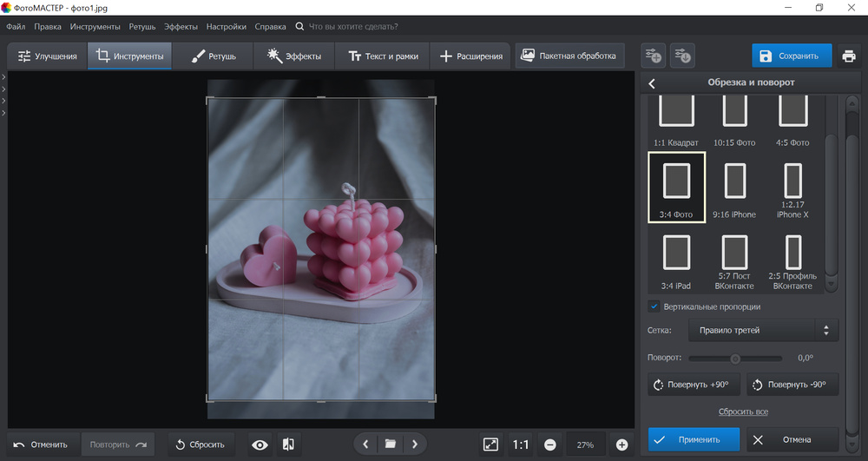Zoom out with the minus icon
This screenshot has height=461, width=868.
549,445
